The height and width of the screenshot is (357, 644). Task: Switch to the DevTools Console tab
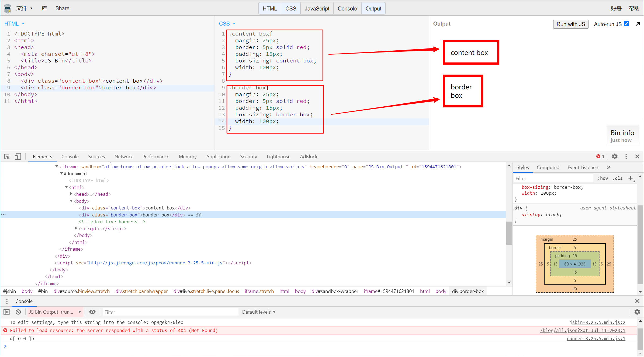click(70, 156)
